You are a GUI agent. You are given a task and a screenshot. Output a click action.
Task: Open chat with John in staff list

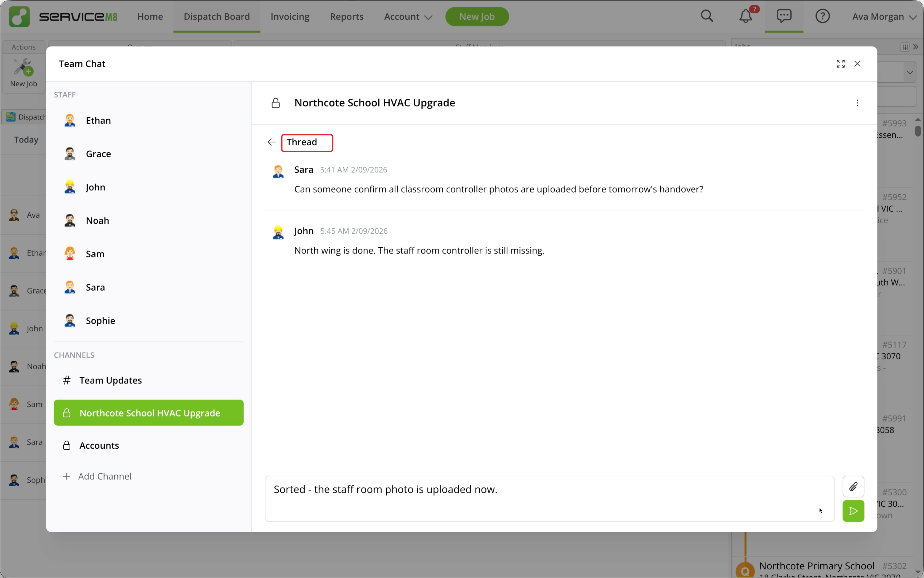149,187
